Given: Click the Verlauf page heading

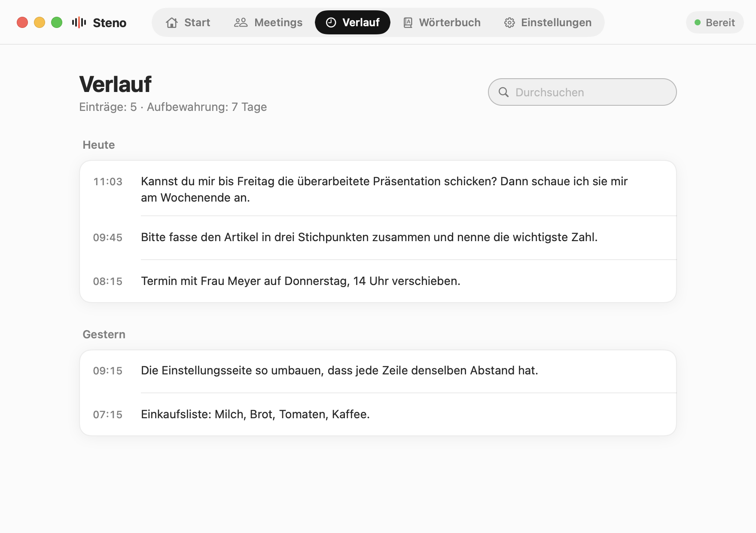Looking at the screenshot, I should [115, 84].
